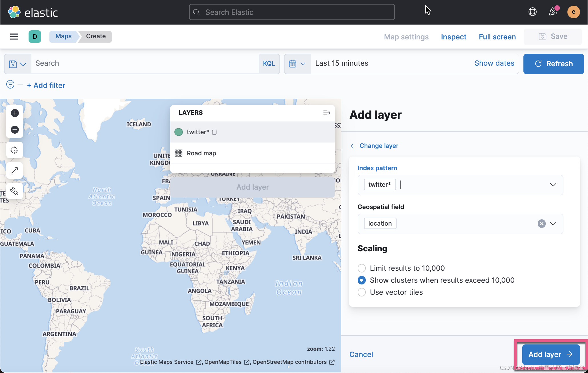Expand the Index pattern dropdown
588x373 pixels.
pos(553,185)
